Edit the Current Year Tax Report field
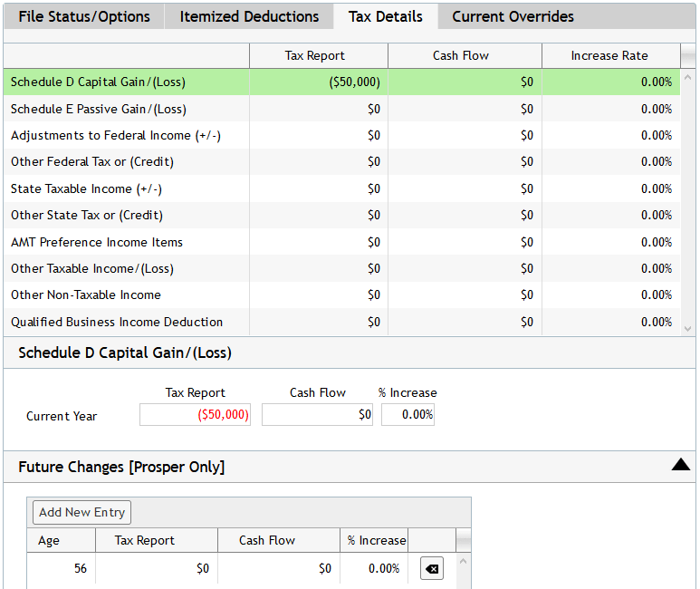The width and height of the screenshot is (700, 589). 195,415
